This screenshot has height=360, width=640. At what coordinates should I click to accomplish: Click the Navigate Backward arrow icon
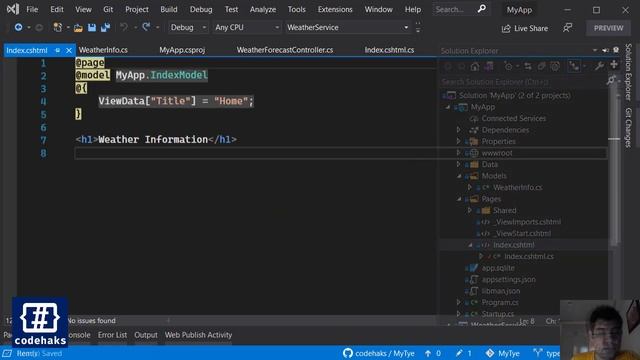click(18, 27)
